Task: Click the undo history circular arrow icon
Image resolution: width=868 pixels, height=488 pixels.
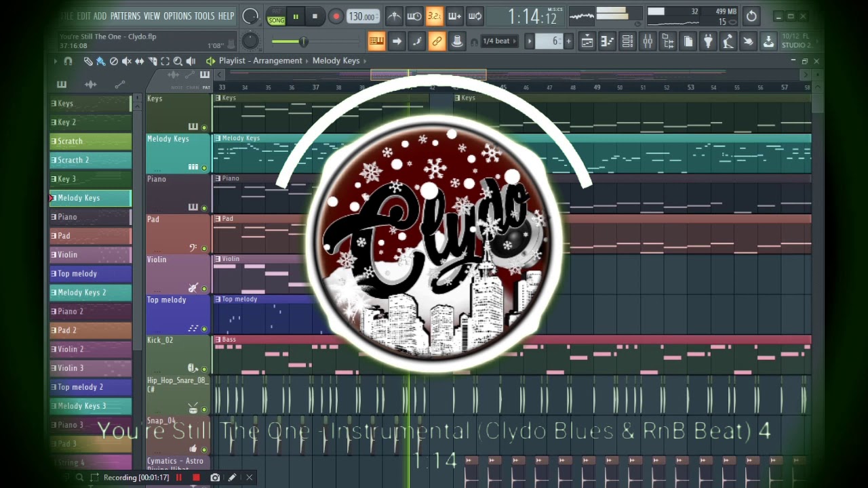Action: [x=751, y=16]
